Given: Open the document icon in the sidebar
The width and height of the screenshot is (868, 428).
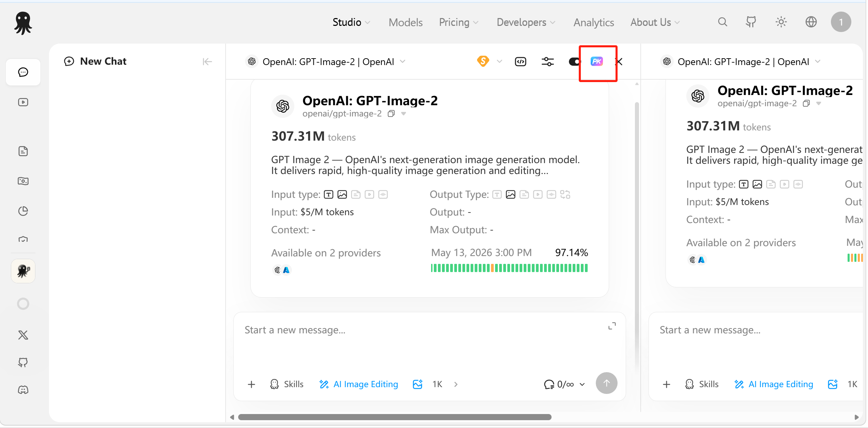Looking at the screenshot, I should (23, 151).
